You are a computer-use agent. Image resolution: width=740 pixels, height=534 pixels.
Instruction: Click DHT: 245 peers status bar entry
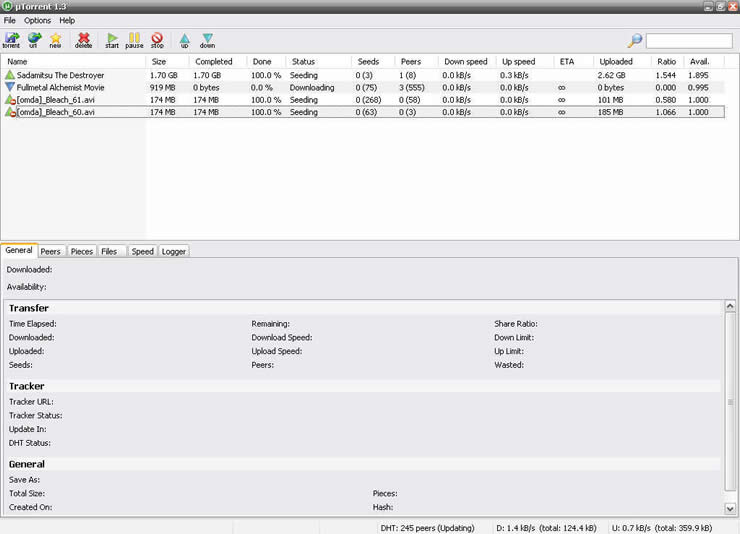pos(428,528)
